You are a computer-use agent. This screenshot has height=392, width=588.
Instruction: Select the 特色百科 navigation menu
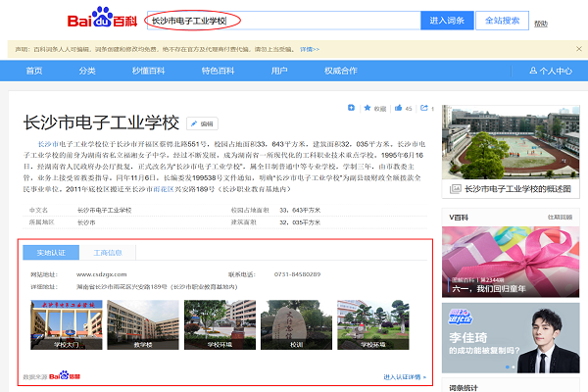[217, 71]
